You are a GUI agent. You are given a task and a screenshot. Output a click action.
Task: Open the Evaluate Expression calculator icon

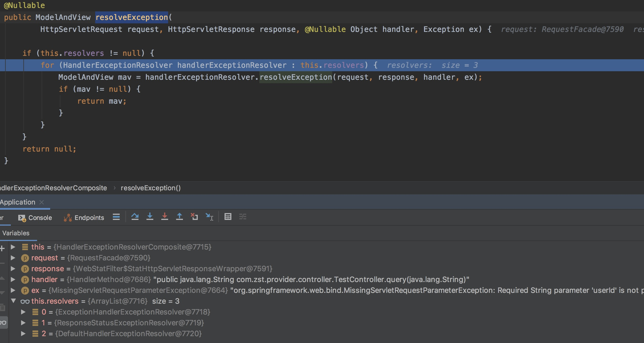tap(228, 217)
